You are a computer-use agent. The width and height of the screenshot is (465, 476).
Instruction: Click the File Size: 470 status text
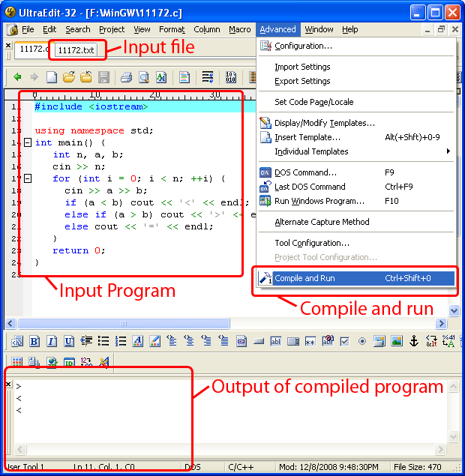coord(417,467)
